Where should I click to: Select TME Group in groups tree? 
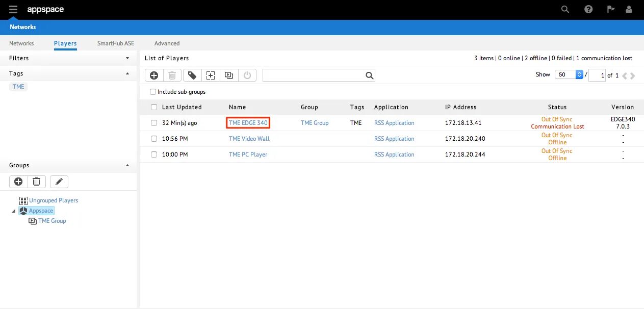coord(52,221)
